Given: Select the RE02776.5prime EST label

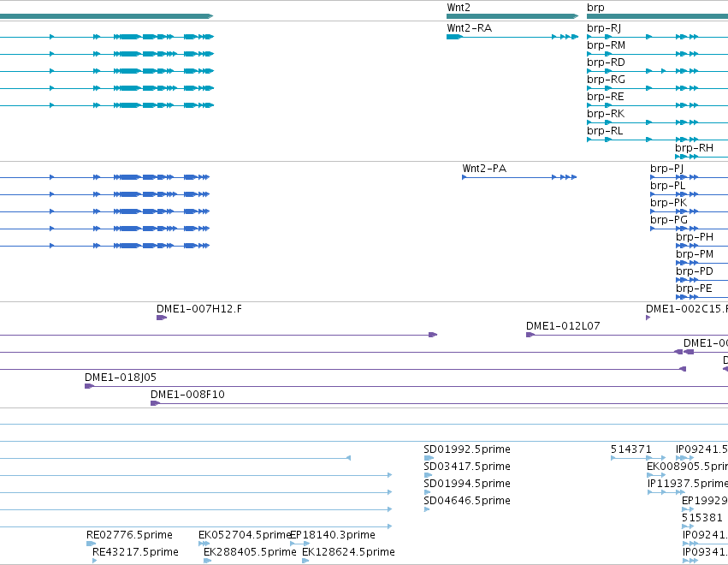Looking at the screenshot, I should click(129, 535).
